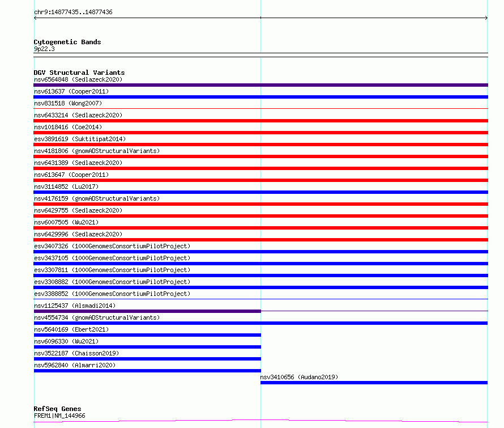
Task: Click the blue bar under nsv613637
Action: (260, 97)
